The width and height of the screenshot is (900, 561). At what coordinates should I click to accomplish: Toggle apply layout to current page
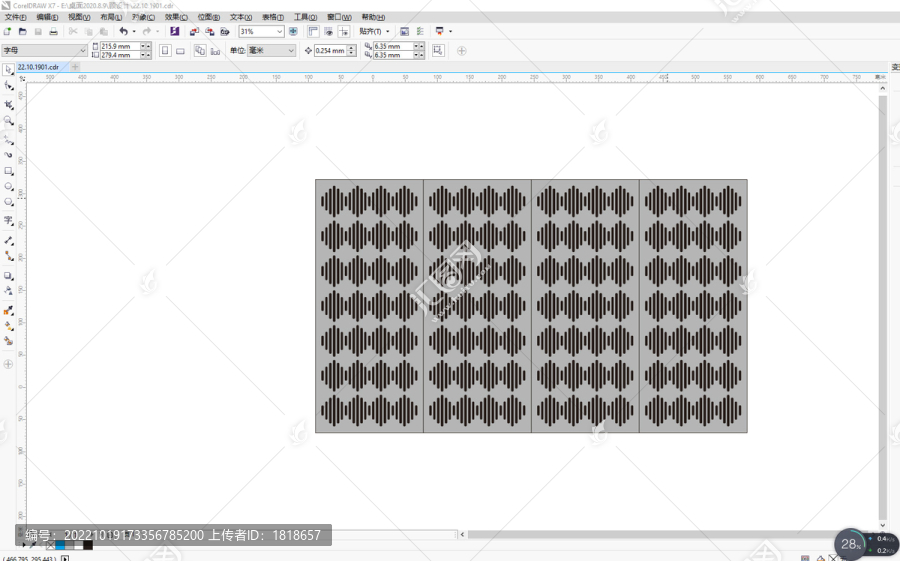pos(215,51)
